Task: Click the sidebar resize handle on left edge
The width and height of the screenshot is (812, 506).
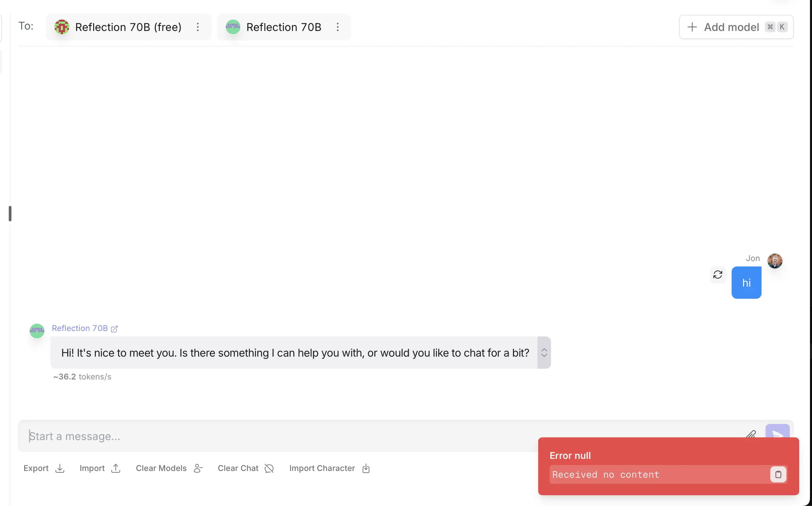Action: 10,214
